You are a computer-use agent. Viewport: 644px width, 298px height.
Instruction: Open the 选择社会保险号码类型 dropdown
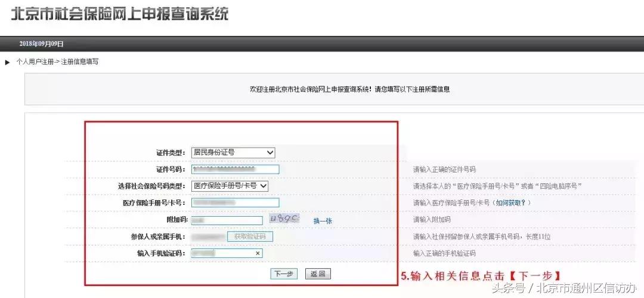coord(230,186)
